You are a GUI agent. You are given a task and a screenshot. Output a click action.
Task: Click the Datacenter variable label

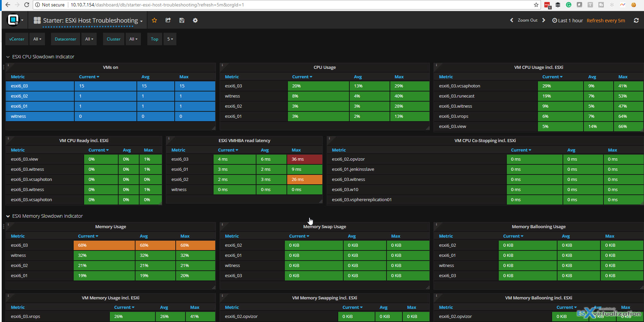(66, 39)
